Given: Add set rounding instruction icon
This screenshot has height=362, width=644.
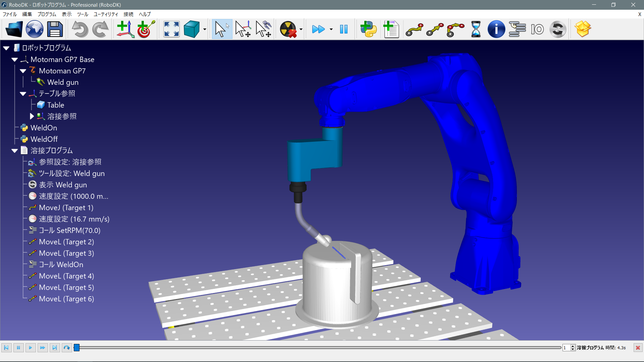Looking at the screenshot, I should point(558,29).
